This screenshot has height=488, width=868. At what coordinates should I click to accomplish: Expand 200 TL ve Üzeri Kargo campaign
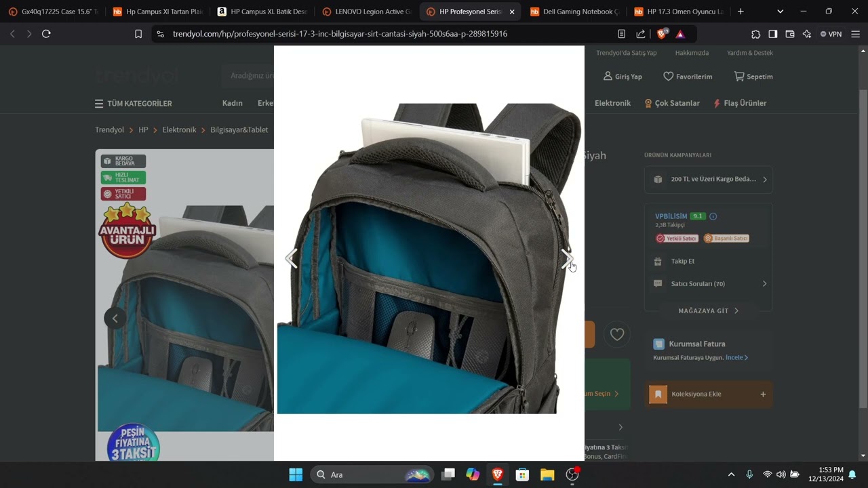709,180
